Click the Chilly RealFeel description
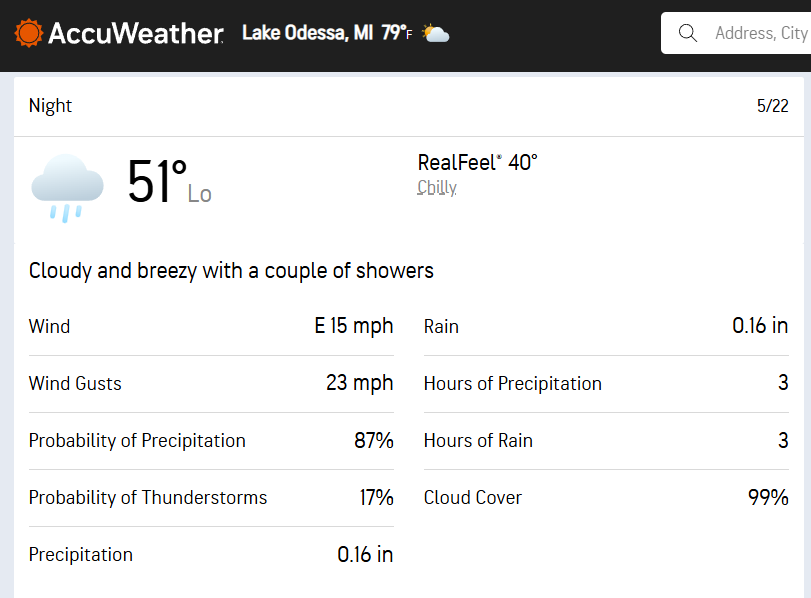The image size is (811, 598). point(437,187)
